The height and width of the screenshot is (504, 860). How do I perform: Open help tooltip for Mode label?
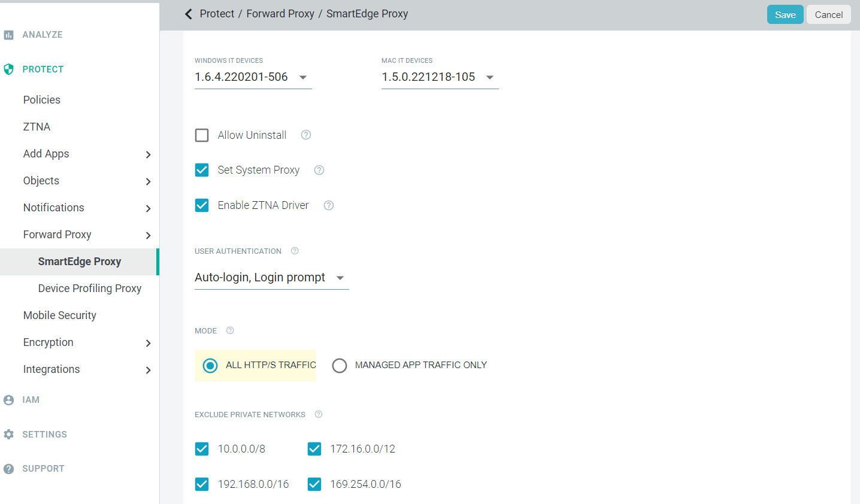click(x=230, y=330)
